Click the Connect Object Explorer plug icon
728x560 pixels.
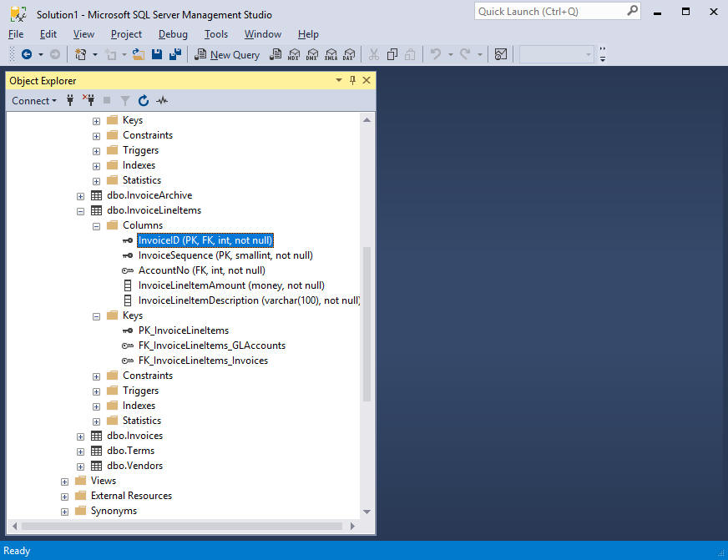[71, 101]
